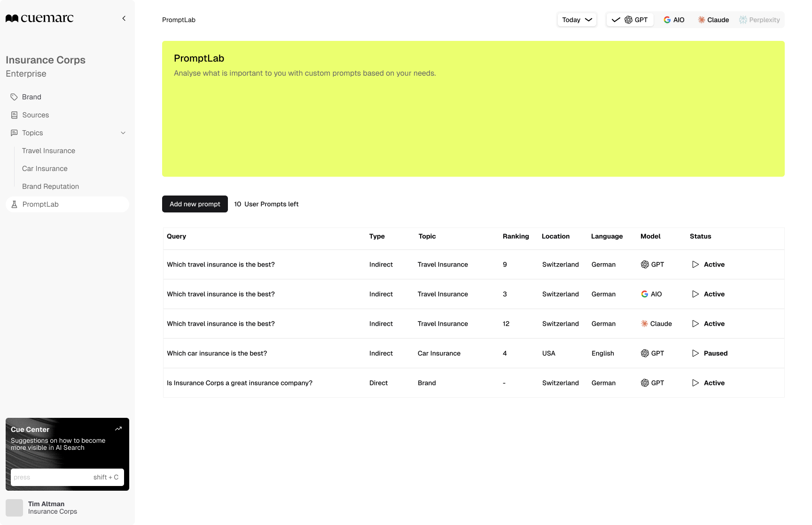Click the PromptLab flask icon
This screenshot has height=525, width=812.
pyautogui.click(x=14, y=204)
